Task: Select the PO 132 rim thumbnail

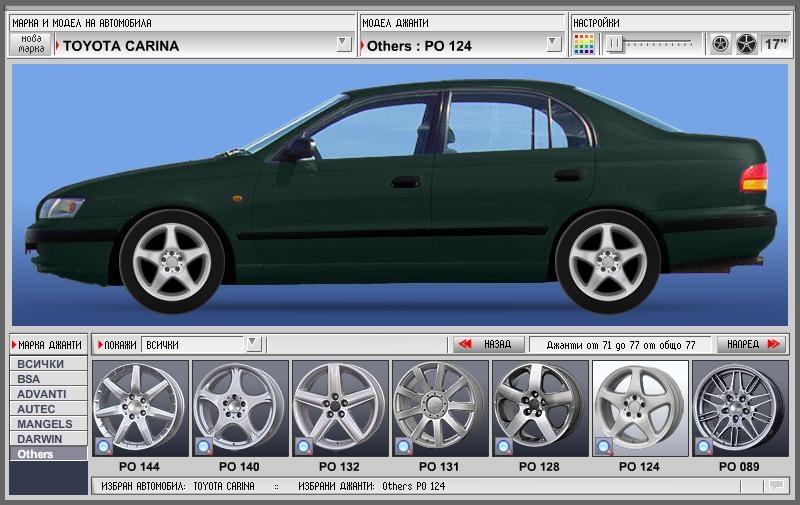Action: coord(339,409)
